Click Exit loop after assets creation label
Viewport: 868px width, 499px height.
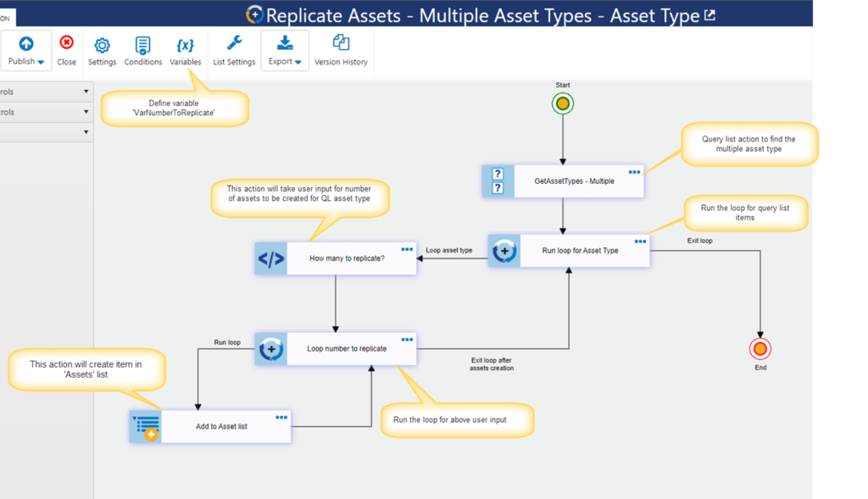[492, 364]
